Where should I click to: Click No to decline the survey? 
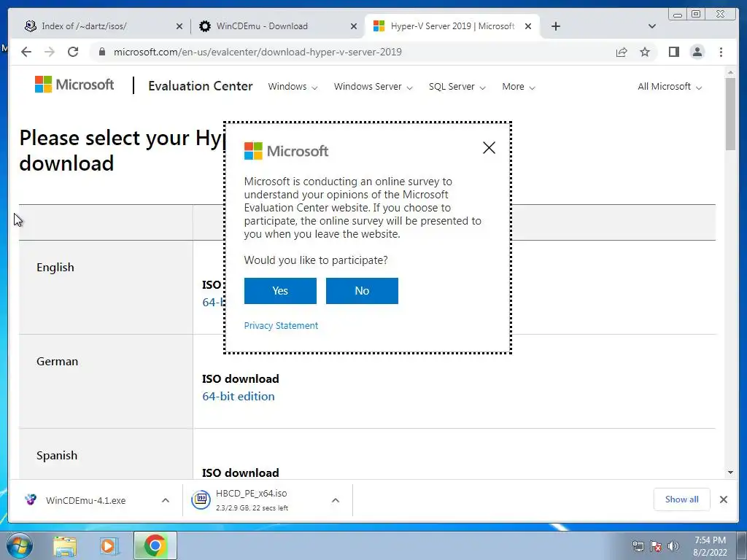coord(362,291)
